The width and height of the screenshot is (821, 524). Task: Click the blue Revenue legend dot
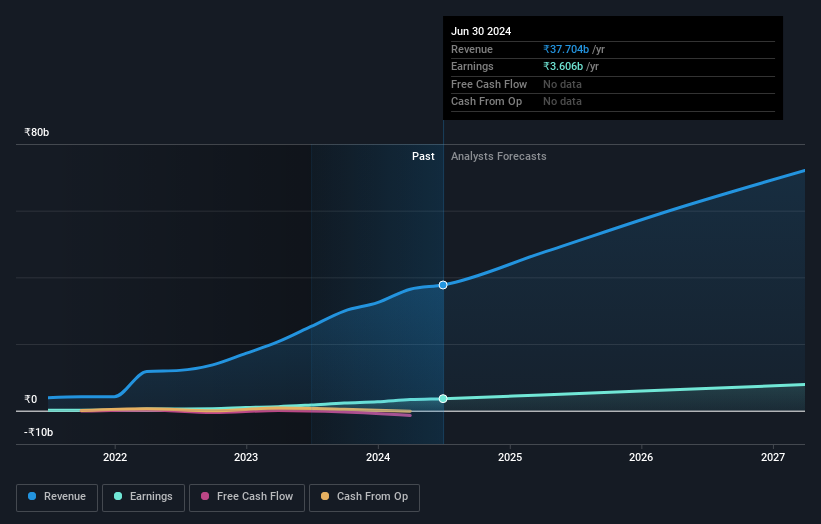click(x=32, y=496)
